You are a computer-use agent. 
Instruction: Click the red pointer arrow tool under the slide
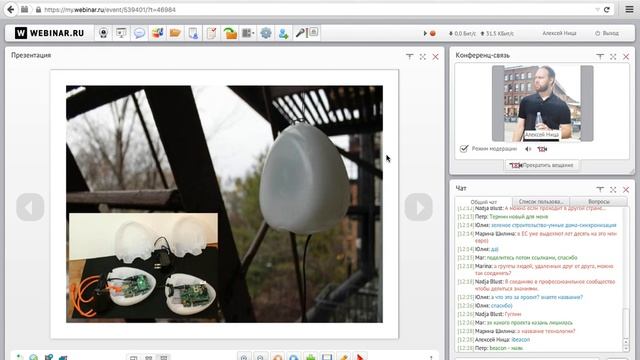(x=360, y=358)
